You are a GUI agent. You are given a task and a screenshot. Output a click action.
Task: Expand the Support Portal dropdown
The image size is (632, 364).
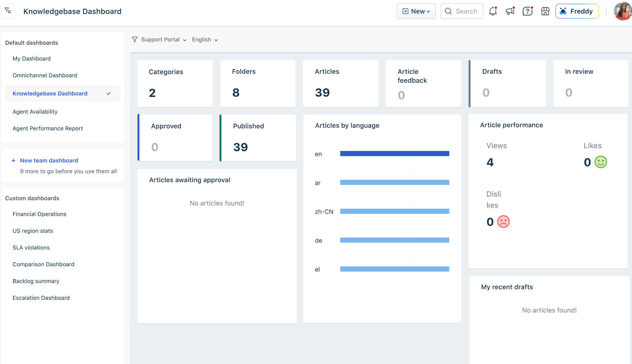click(x=164, y=39)
